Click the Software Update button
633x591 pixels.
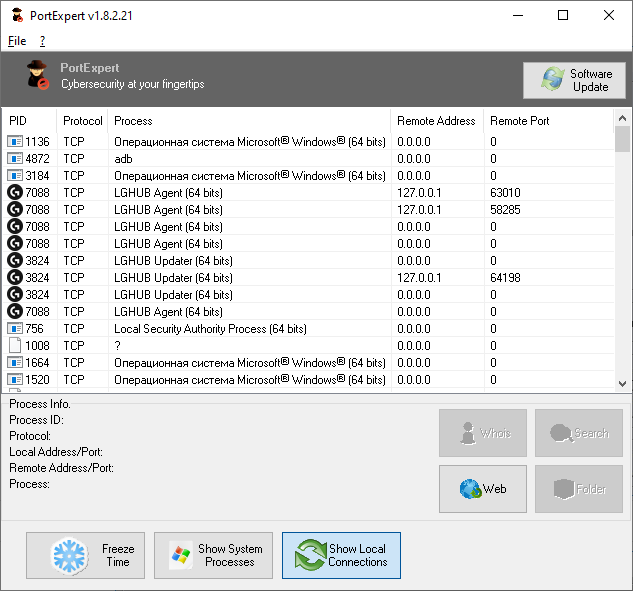[x=574, y=80]
